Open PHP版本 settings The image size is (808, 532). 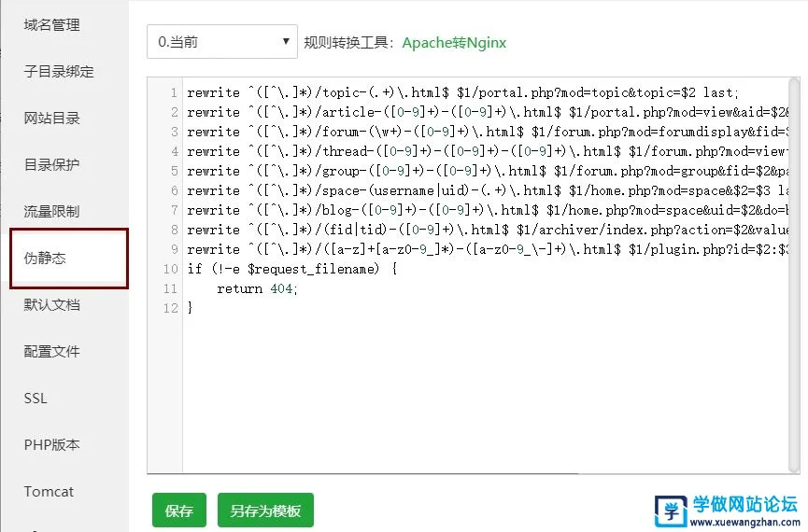51,444
